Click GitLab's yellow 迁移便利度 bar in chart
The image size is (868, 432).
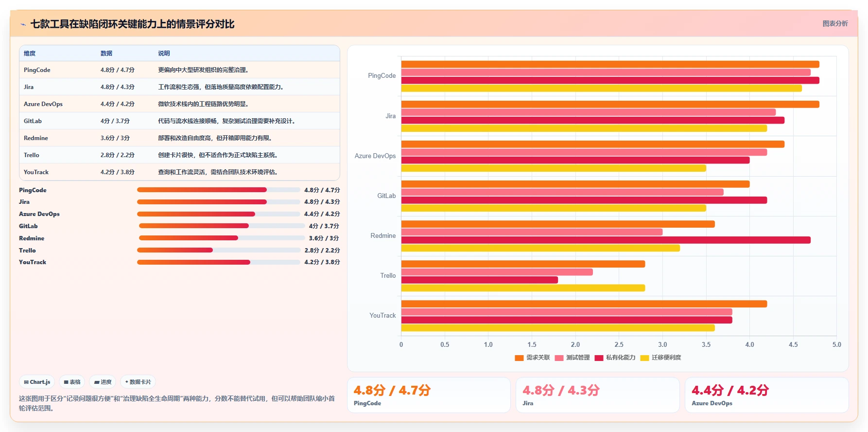[553, 208]
